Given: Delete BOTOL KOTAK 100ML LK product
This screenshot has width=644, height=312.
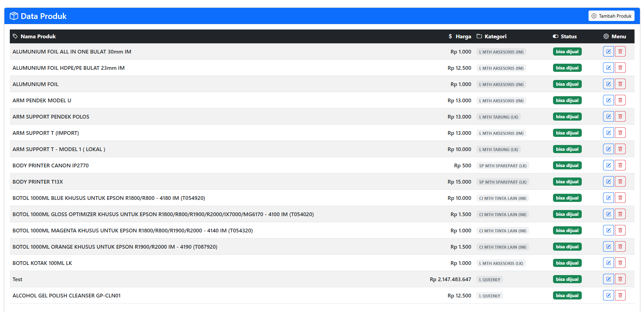Looking at the screenshot, I should pyautogui.click(x=620, y=263).
